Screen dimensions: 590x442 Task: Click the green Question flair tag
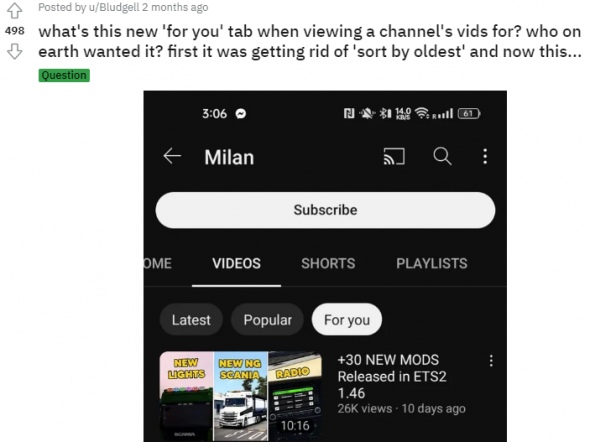coord(64,75)
